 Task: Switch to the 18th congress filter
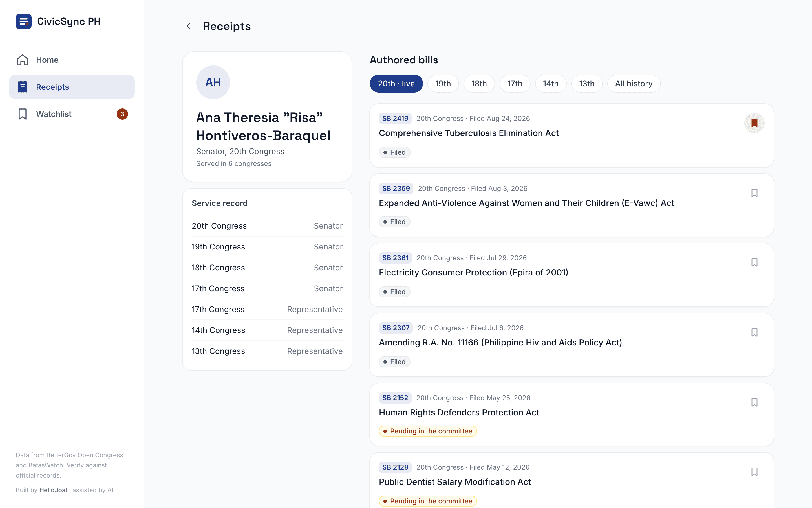click(479, 84)
